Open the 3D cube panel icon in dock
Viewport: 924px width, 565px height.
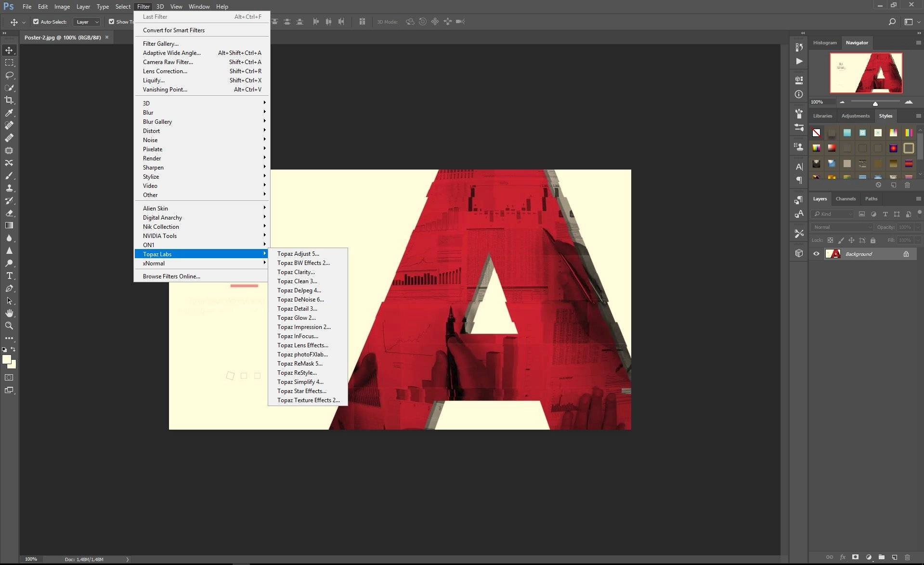click(x=799, y=253)
